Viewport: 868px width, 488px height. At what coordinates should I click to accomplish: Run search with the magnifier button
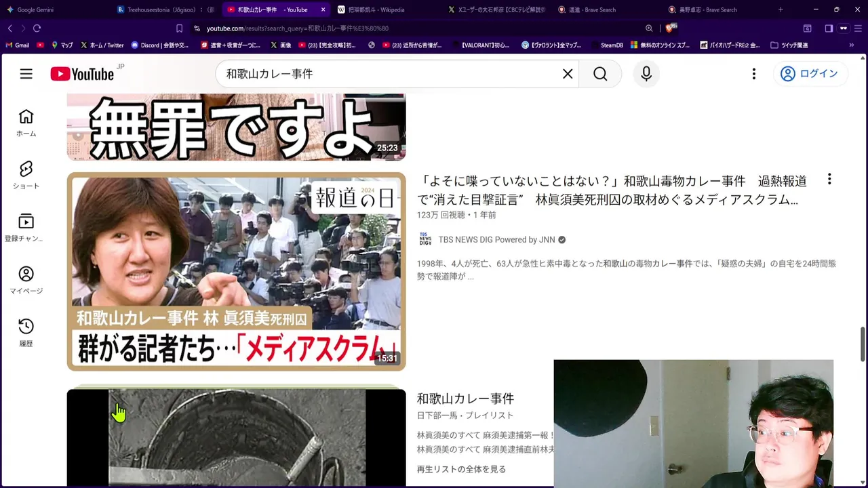coord(600,74)
